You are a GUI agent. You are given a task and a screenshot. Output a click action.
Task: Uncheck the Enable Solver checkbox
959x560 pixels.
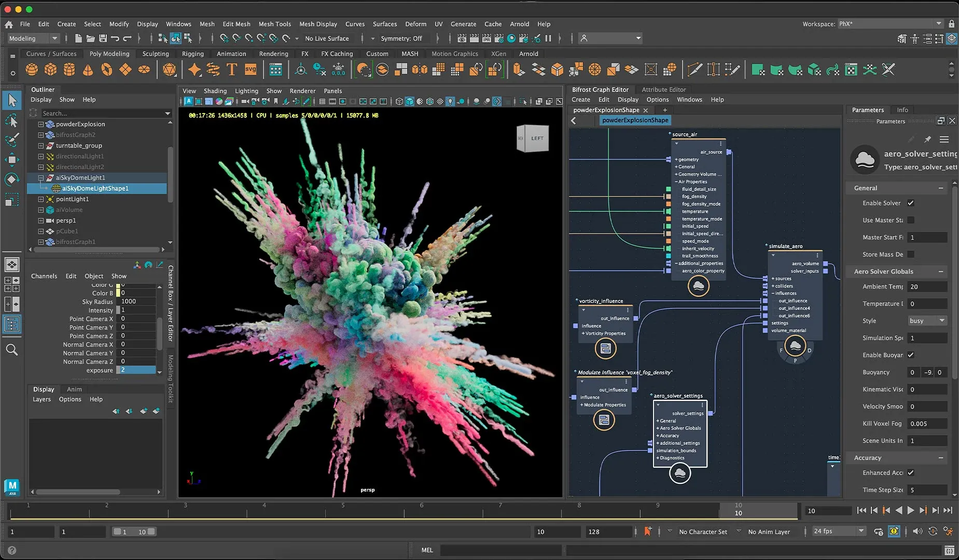(x=911, y=203)
